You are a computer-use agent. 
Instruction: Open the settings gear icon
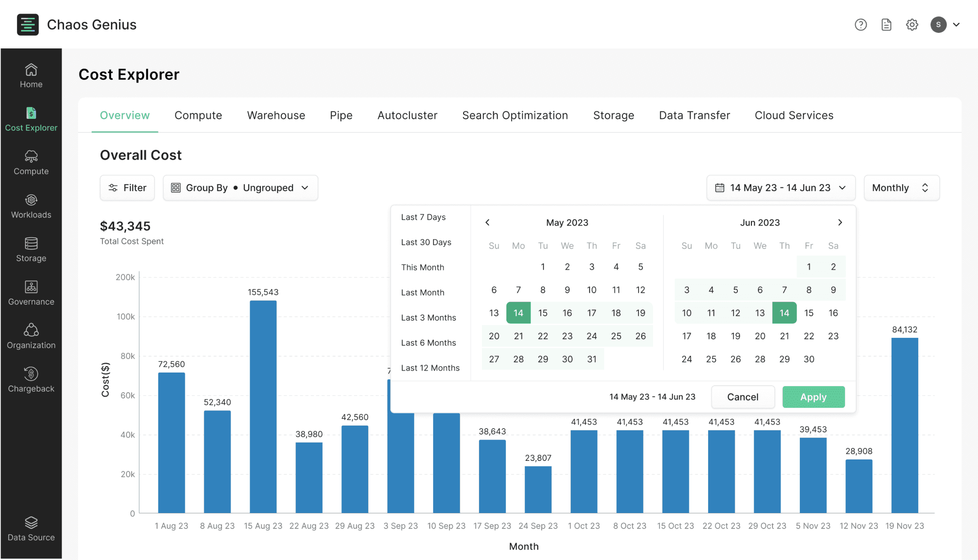[x=912, y=24]
